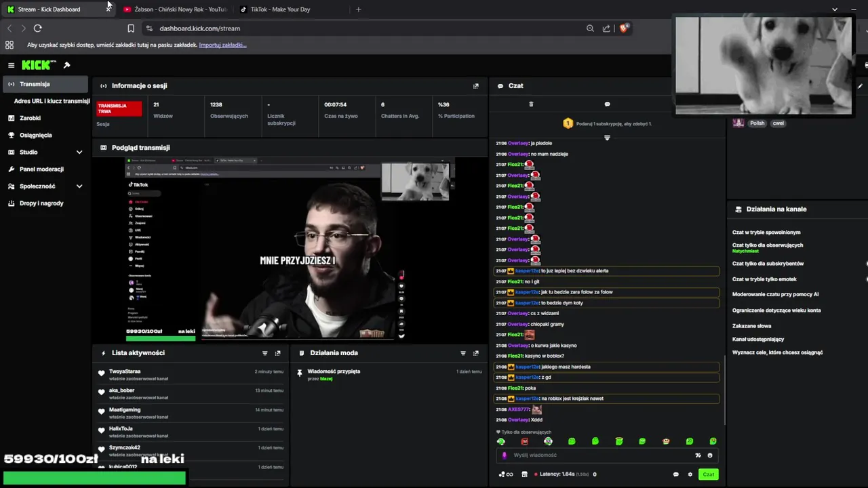Click Maatigaming in activity list
The width and height of the screenshot is (868, 488).
pyautogui.click(x=125, y=410)
